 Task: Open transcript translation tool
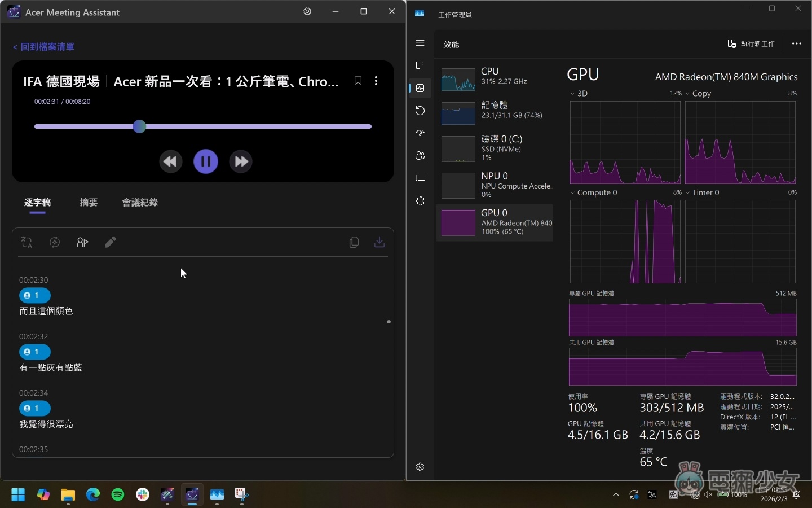(x=27, y=242)
